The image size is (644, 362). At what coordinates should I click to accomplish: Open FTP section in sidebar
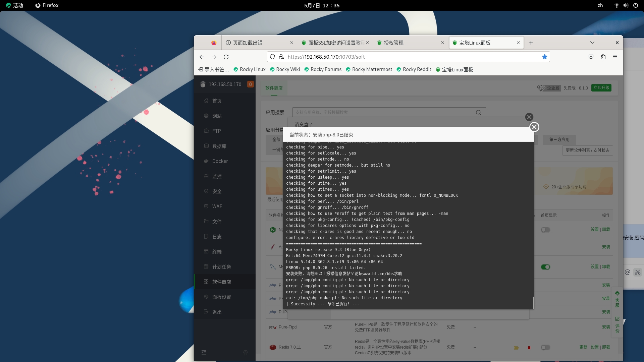(x=225, y=131)
